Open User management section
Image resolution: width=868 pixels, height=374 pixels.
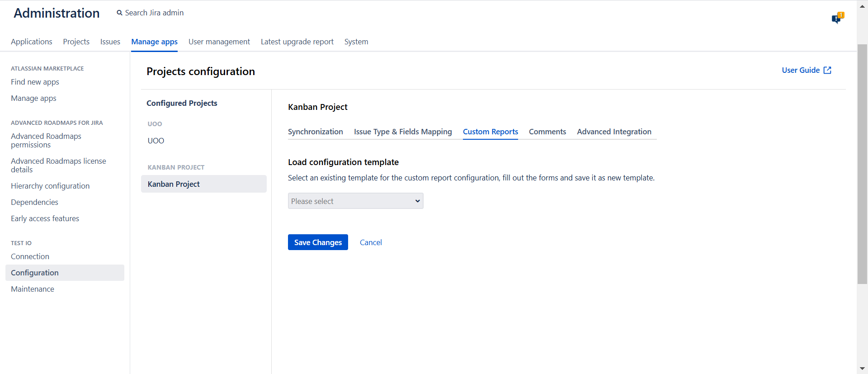219,42
